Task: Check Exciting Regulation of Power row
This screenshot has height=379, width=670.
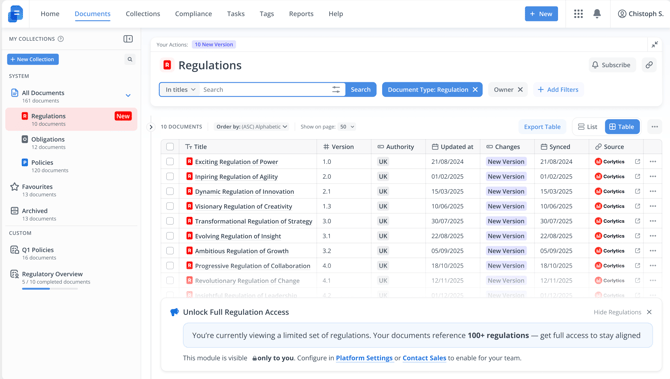Action: pyautogui.click(x=170, y=162)
